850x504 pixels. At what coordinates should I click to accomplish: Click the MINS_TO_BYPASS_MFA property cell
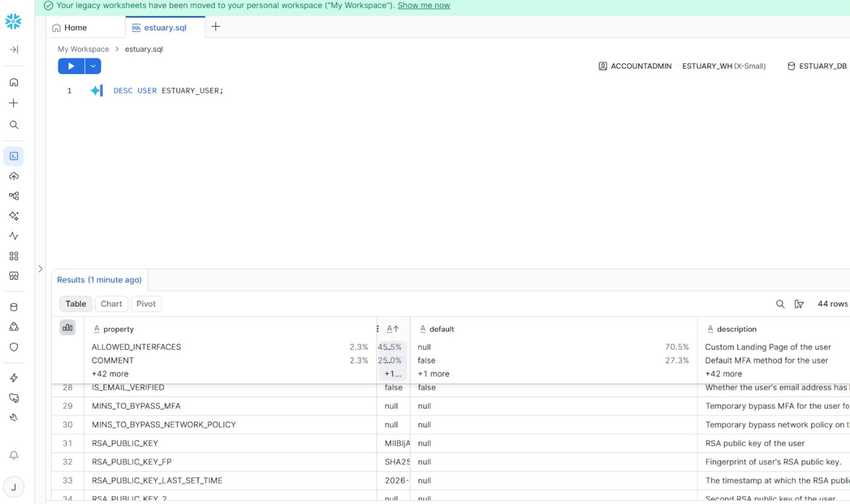pyautogui.click(x=230, y=406)
